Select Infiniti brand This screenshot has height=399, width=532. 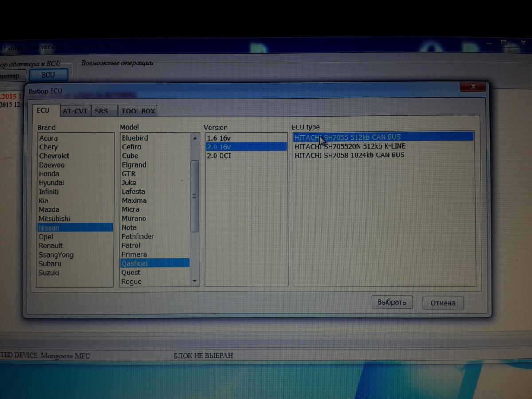click(75, 192)
